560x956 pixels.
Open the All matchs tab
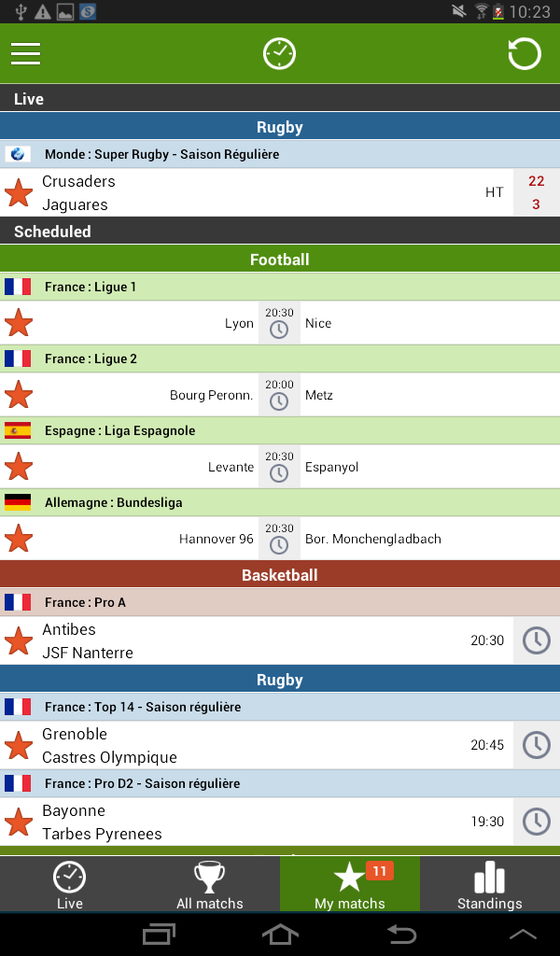tap(210, 884)
